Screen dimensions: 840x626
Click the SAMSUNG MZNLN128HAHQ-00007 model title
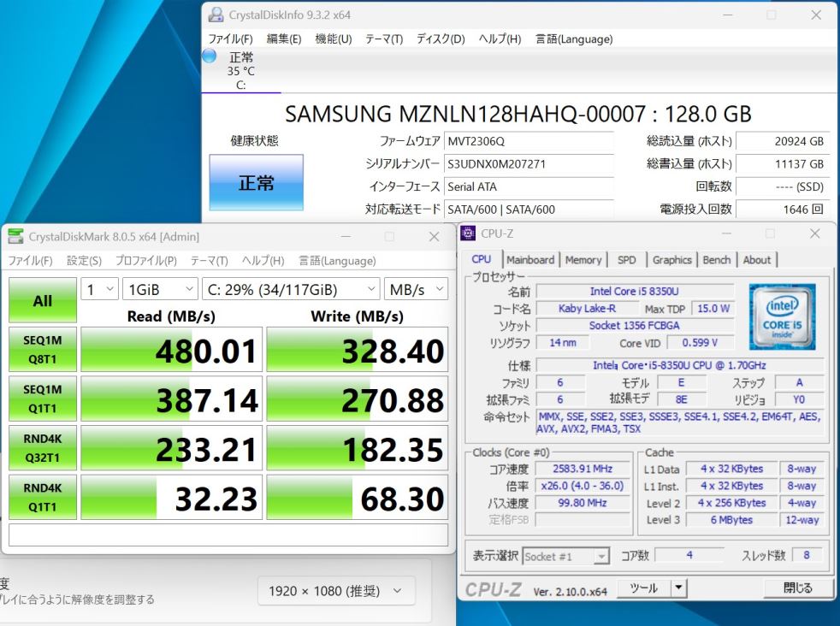click(x=518, y=114)
